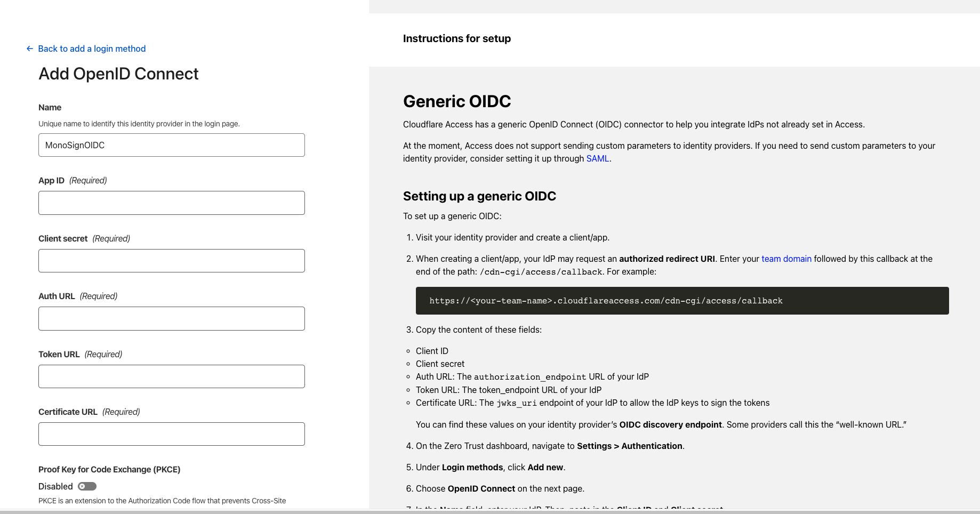Follow the 'team domain' hyperlink
This screenshot has width=980, height=514.
[x=786, y=259]
